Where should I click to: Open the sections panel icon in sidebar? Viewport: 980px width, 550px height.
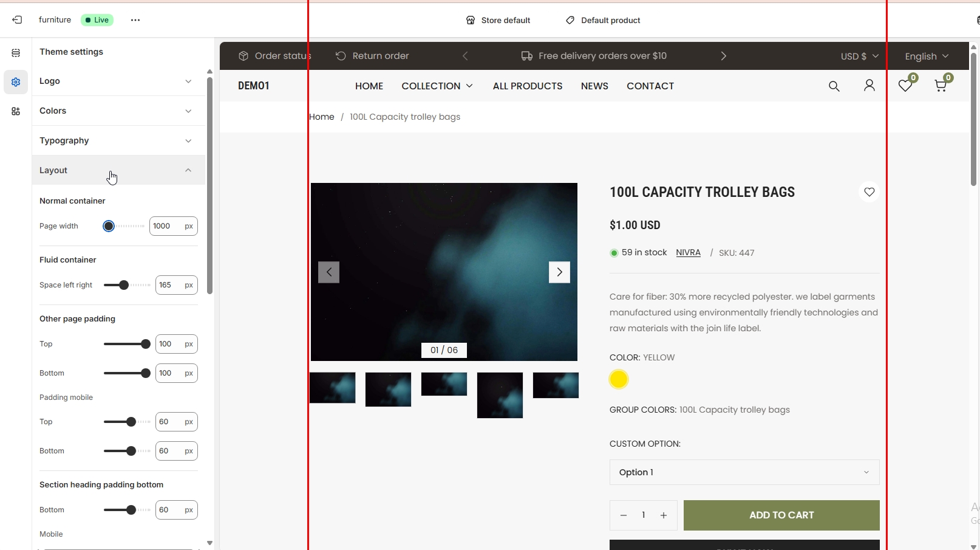pyautogui.click(x=16, y=53)
